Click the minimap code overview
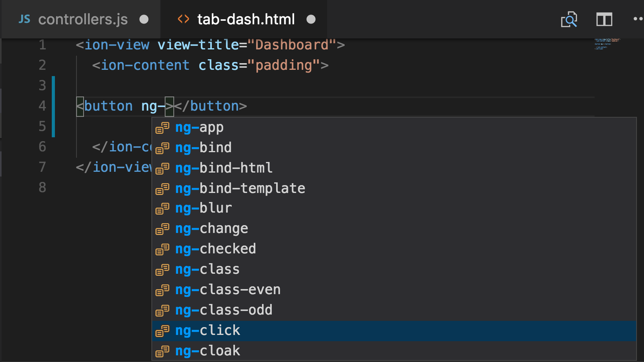 [607, 44]
